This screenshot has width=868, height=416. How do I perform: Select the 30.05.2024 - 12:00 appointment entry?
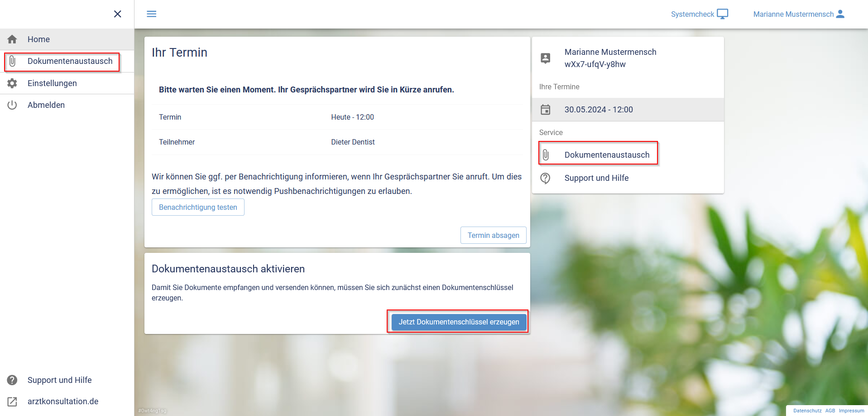pyautogui.click(x=599, y=110)
